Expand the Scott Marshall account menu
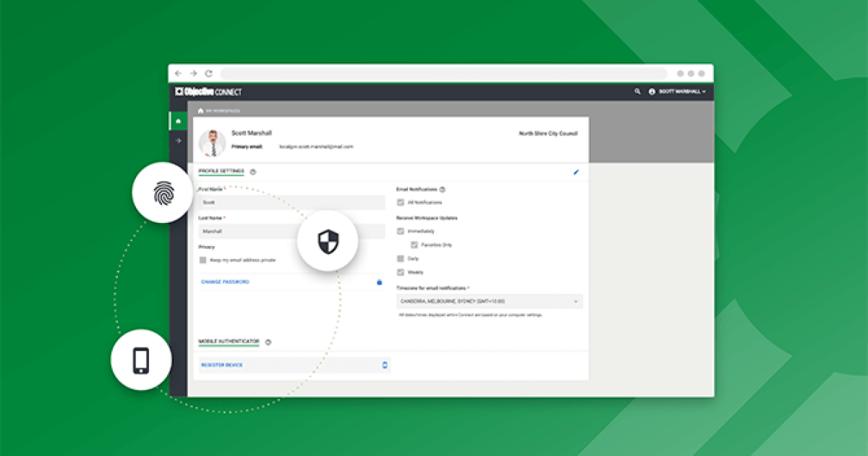 pyautogui.click(x=678, y=92)
